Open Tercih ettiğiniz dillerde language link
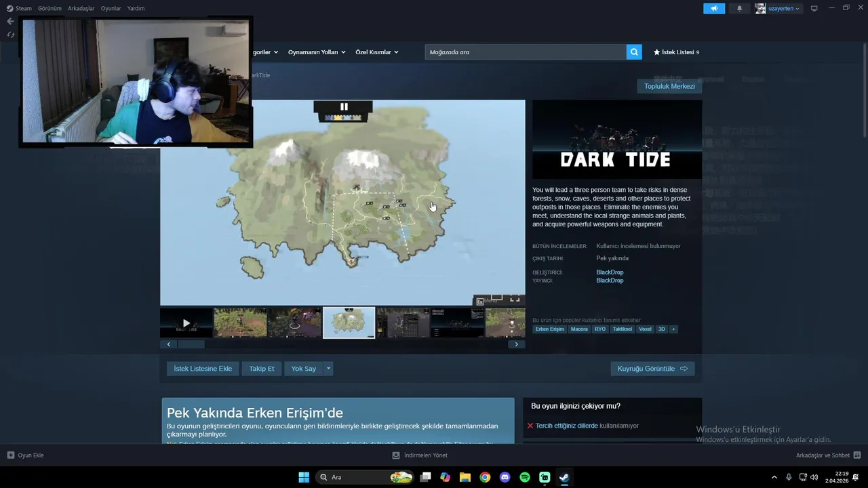The width and height of the screenshot is (868, 488). pyautogui.click(x=567, y=426)
